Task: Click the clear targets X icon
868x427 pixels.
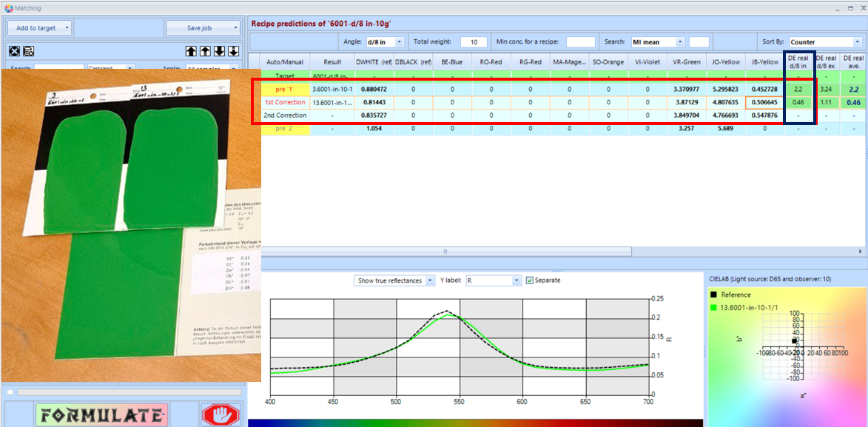Action: (x=13, y=51)
